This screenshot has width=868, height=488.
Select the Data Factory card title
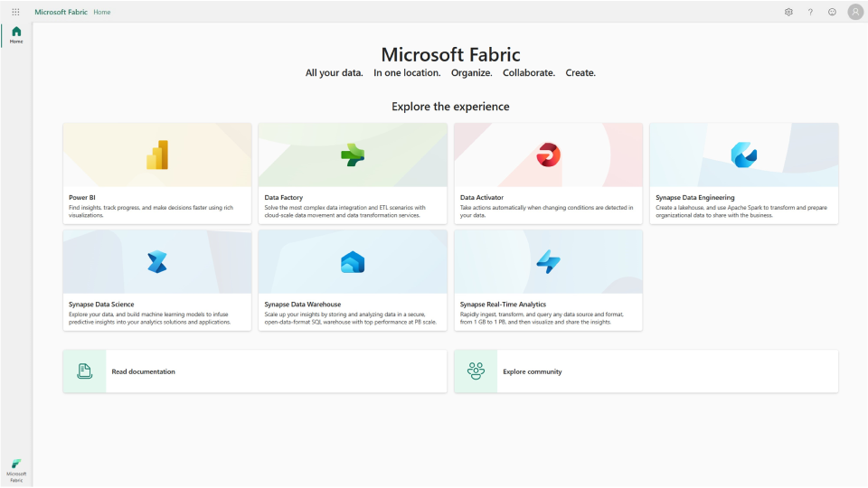[x=283, y=198]
